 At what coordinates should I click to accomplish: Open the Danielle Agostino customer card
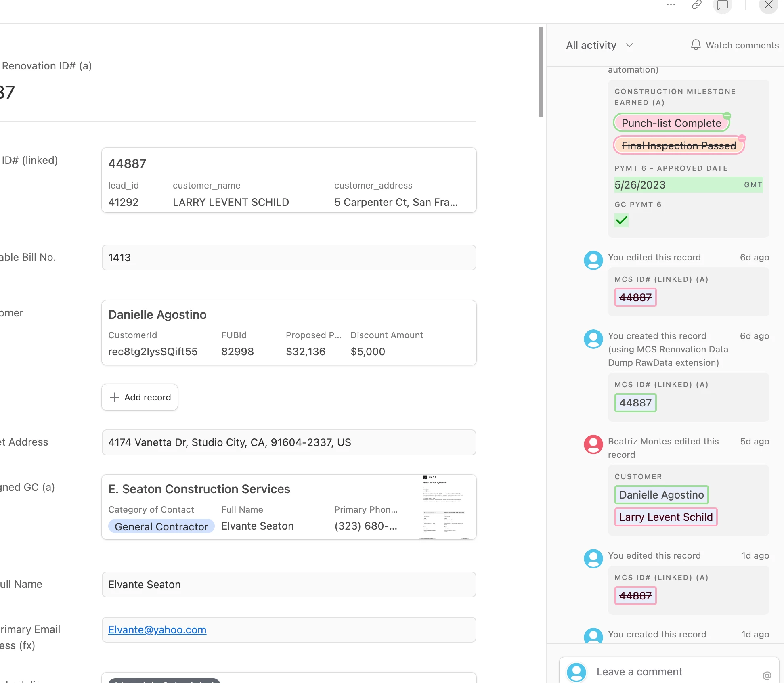click(289, 333)
